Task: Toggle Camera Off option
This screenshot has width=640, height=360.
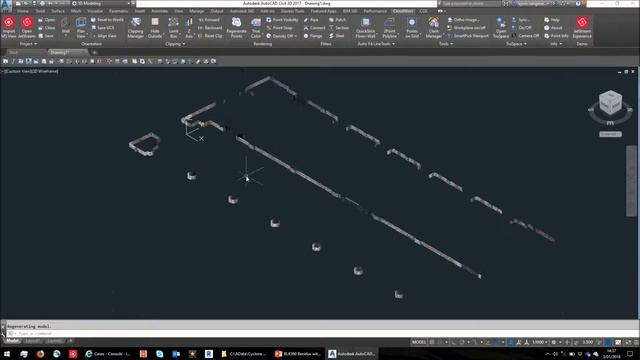Action: (x=525, y=36)
